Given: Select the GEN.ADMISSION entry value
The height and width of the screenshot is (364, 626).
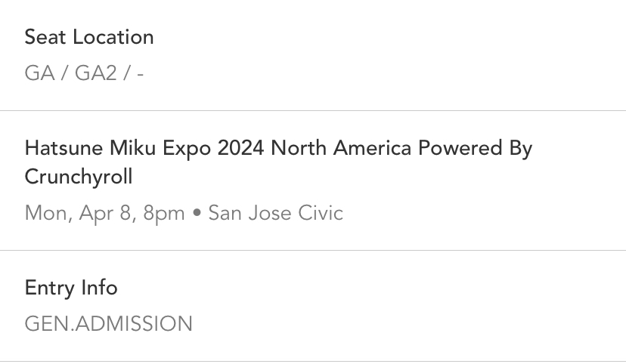Looking at the screenshot, I should click(109, 324).
